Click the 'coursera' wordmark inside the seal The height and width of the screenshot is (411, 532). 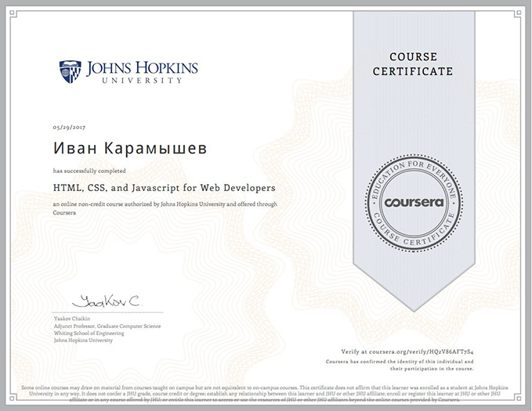point(414,203)
